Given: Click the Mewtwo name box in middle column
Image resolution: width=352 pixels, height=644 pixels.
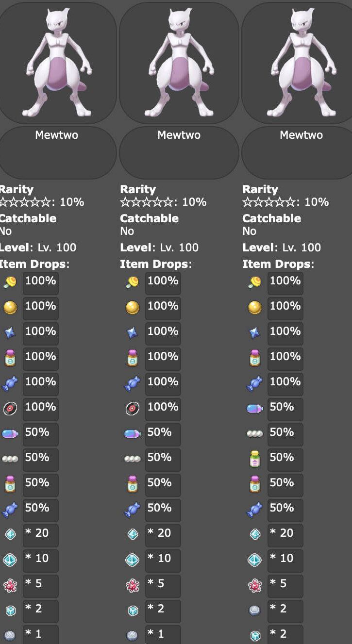Looking at the screenshot, I should (179, 153).
